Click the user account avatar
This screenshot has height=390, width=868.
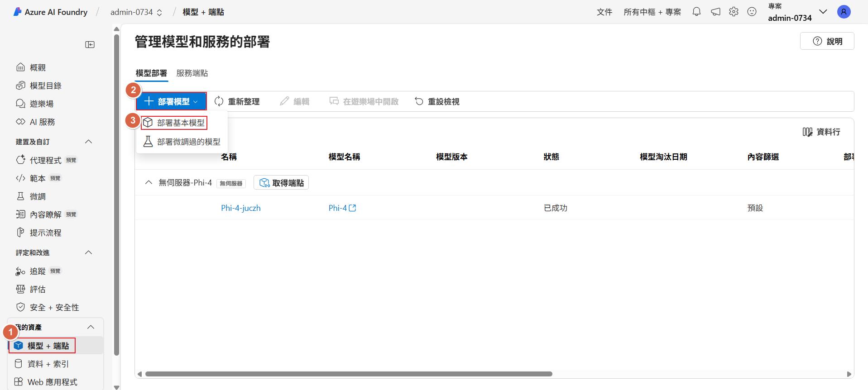pyautogui.click(x=844, y=12)
